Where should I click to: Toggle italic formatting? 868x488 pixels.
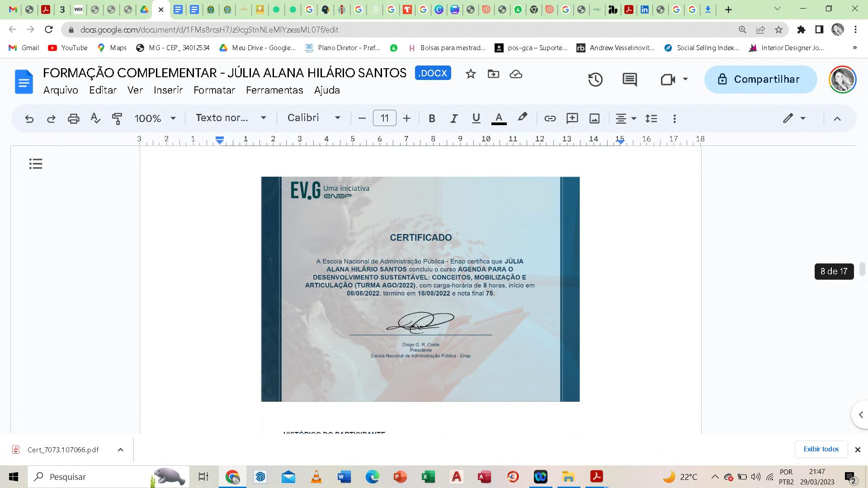[x=453, y=118]
